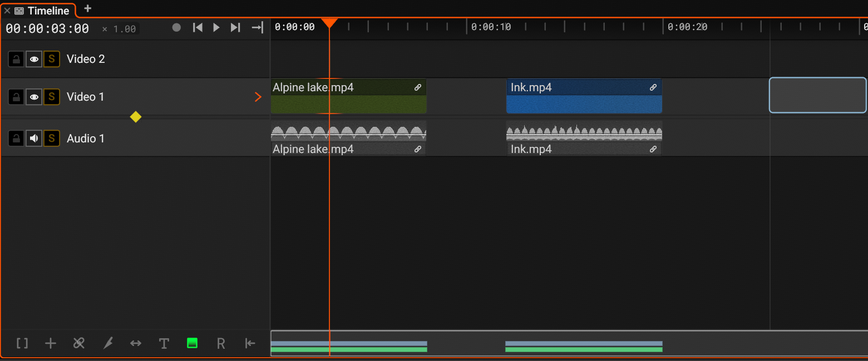
Task: Mute the Audio 1 track speaker
Action: pos(34,139)
